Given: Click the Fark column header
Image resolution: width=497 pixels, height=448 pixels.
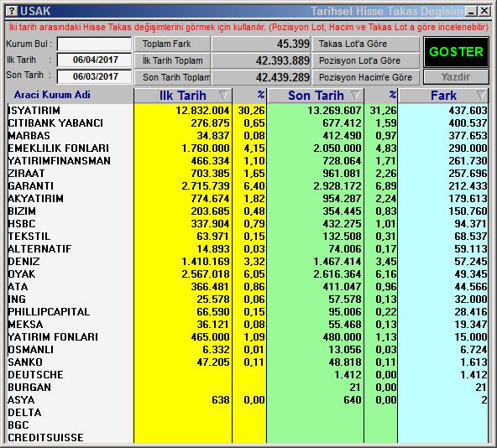Looking at the screenshot, I should 443,96.
